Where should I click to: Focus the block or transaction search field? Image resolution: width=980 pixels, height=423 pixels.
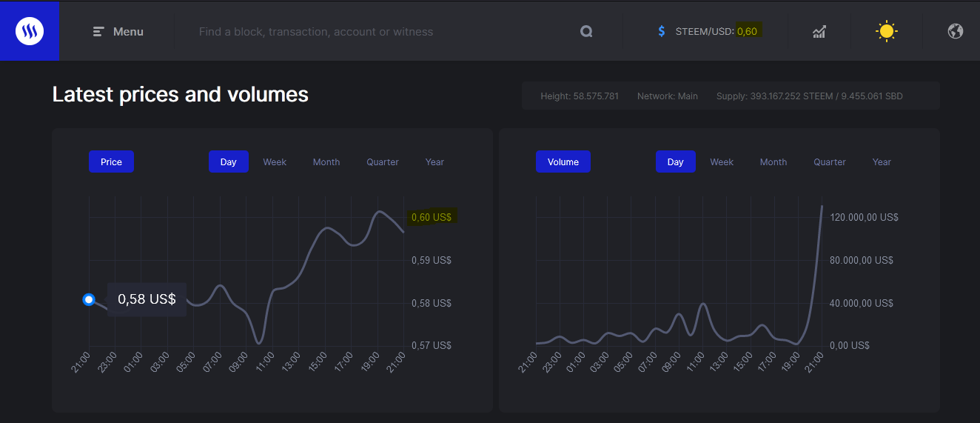tap(370, 32)
